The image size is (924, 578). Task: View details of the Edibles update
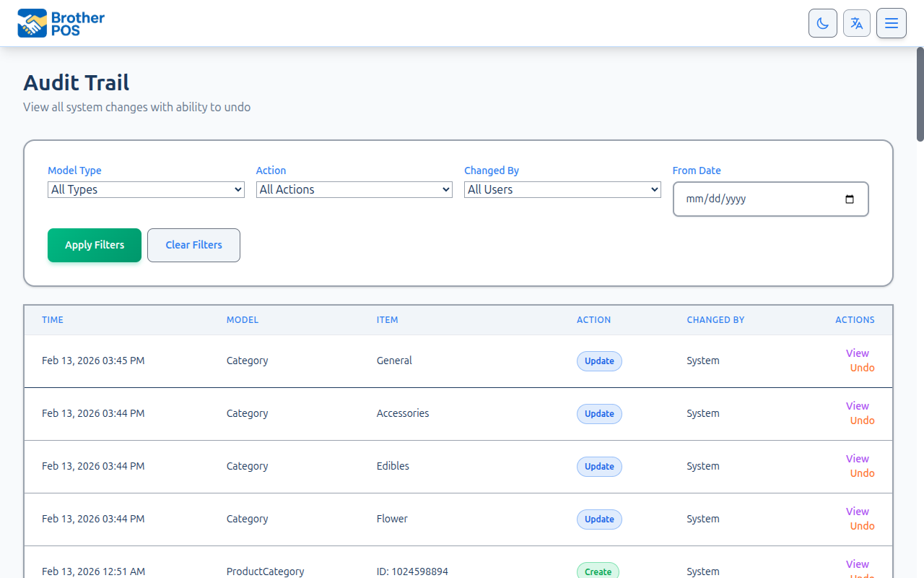(857, 459)
